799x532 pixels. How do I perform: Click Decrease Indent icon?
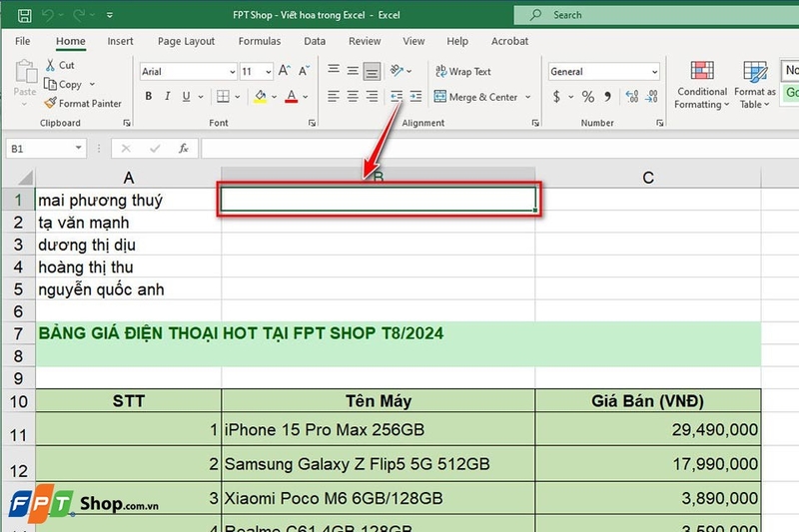click(397, 96)
